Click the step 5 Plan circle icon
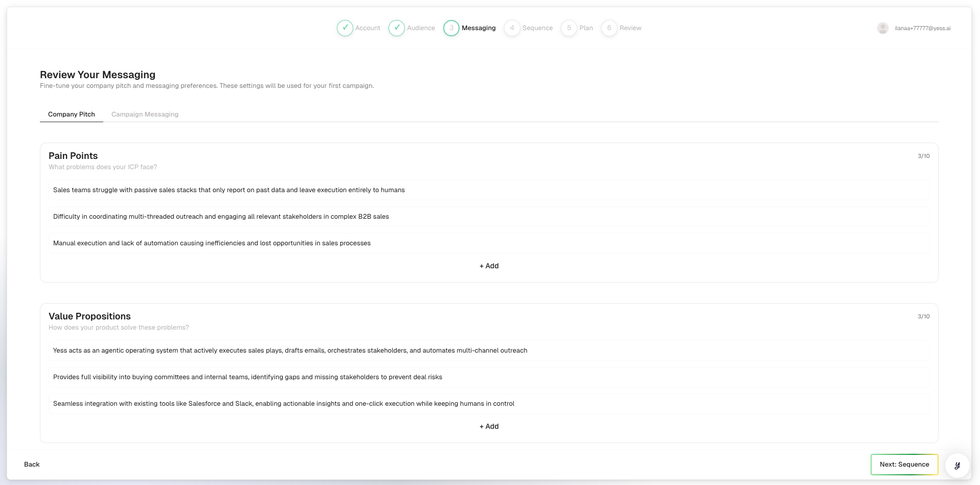 pos(569,28)
